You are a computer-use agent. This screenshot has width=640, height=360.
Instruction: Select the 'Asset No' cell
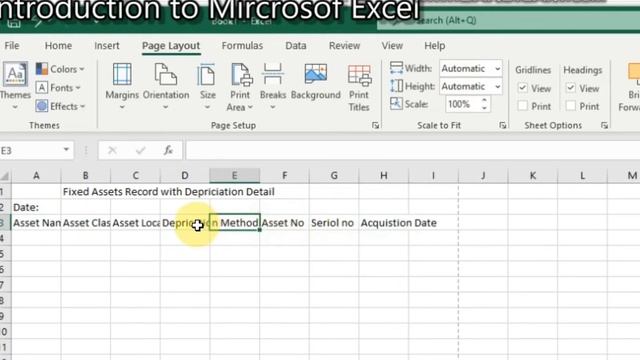tap(284, 223)
